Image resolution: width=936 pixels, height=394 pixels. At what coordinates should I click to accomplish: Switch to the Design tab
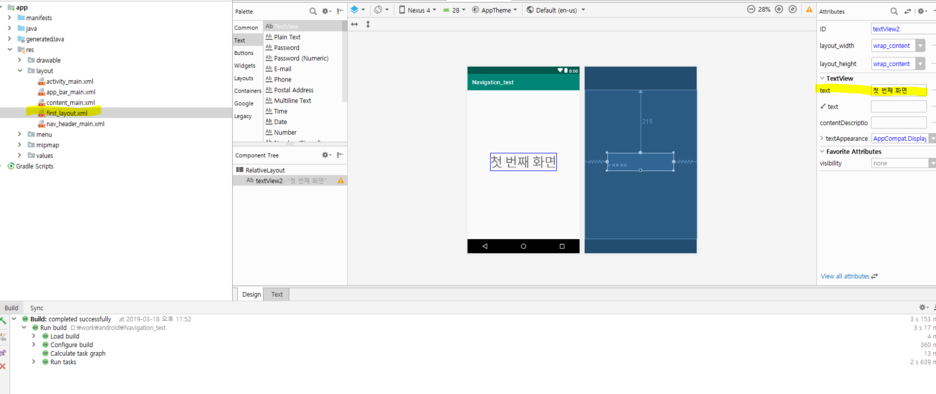pos(251,294)
